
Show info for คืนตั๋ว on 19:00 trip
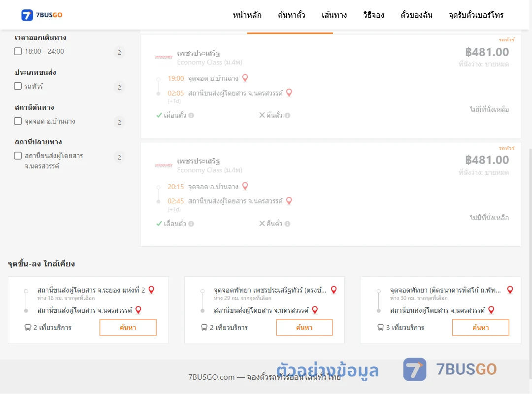pyautogui.click(x=287, y=115)
